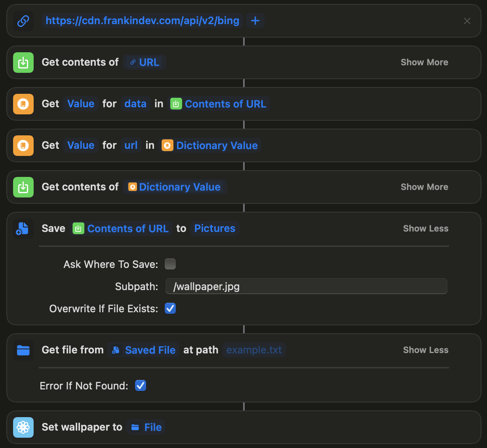Click Show More on Get Contents of URL

pos(424,62)
